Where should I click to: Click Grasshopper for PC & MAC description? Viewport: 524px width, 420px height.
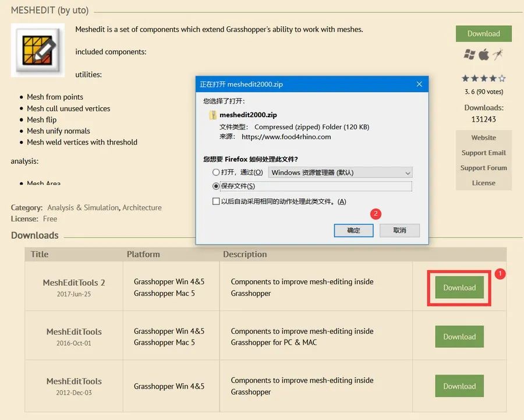click(274, 343)
